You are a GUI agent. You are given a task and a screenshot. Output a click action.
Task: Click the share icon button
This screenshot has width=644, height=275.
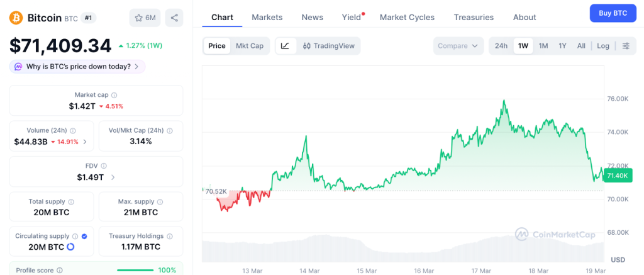click(174, 18)
